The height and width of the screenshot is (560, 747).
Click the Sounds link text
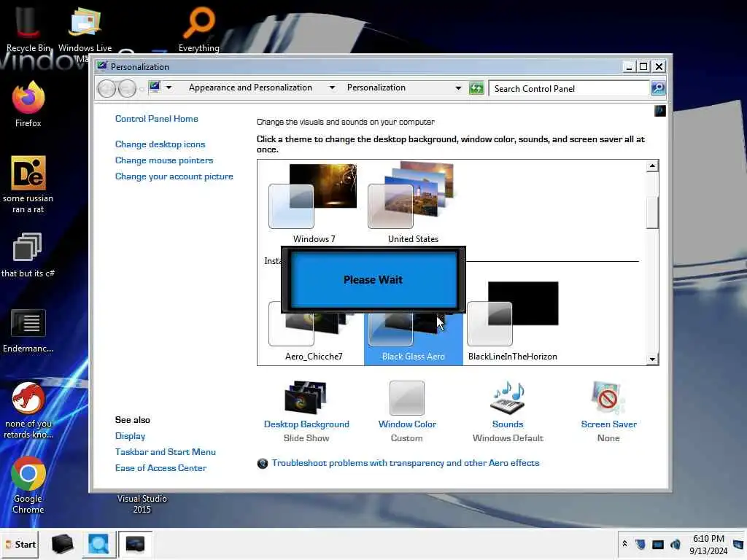(508, 424)
